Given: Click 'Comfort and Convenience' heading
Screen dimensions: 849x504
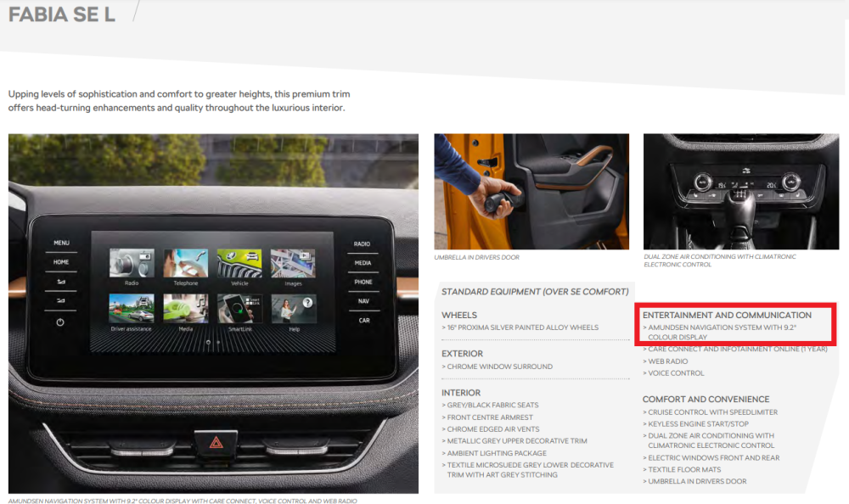Looking at the screenshot, I should [706, 399].
